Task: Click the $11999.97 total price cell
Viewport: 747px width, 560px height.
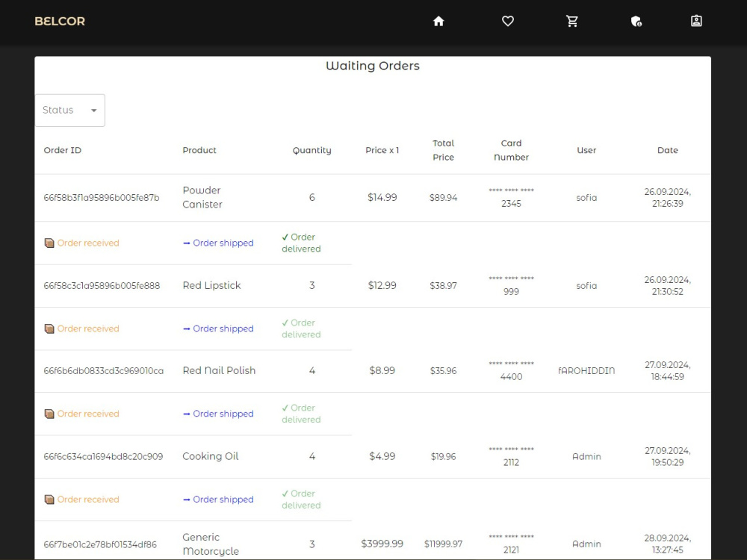Action: pos(443,544)
